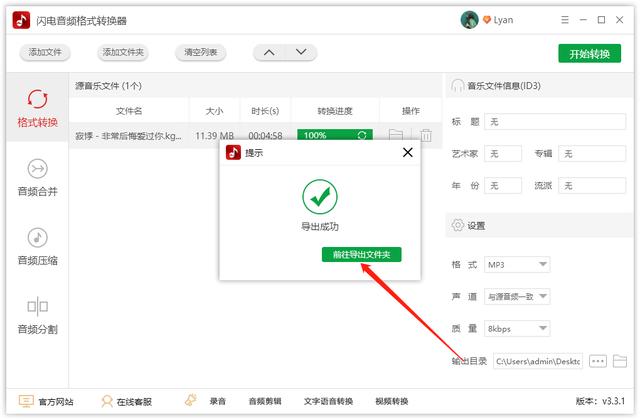The image size is (640, 420).
Task: Open the output folder icon beside browse
Action: coord(620,361)
